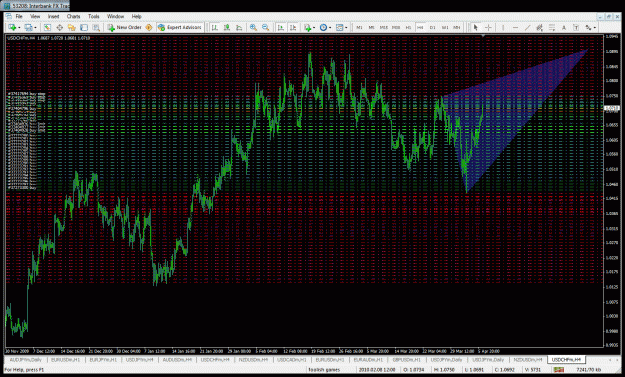This screenshot has width=625, height=377.
Task: Switch timeframe to M5
Action: pos(371,27)
